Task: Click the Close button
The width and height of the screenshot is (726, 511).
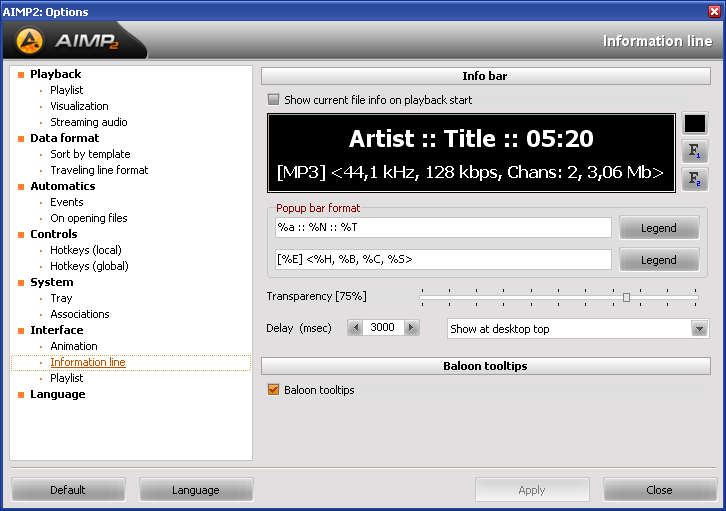Action: (x=660, y=490)
